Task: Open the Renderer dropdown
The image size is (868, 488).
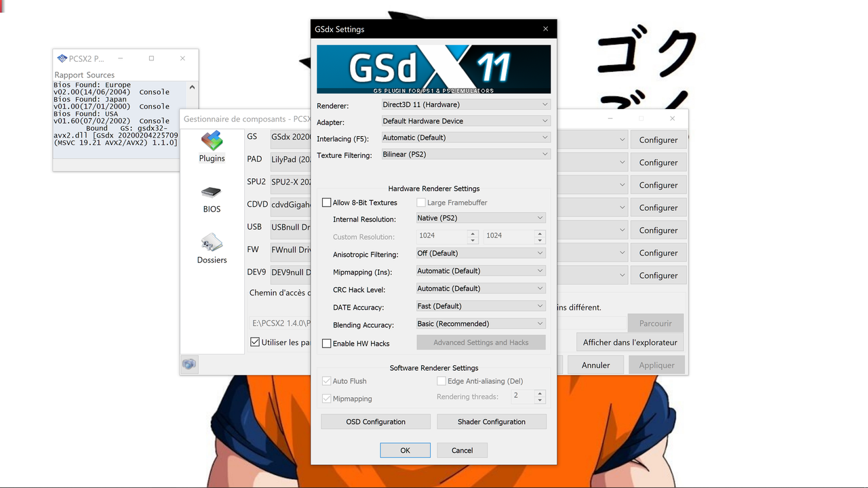Action: point(466,104)
